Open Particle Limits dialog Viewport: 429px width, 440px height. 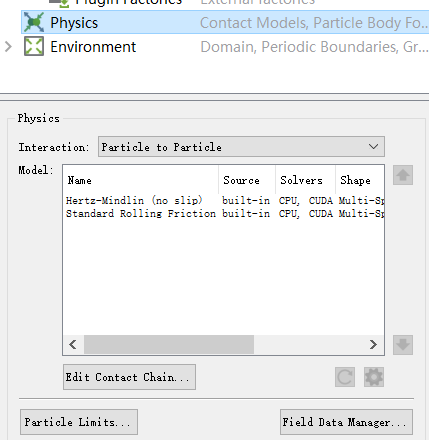(x=79, y=422)
